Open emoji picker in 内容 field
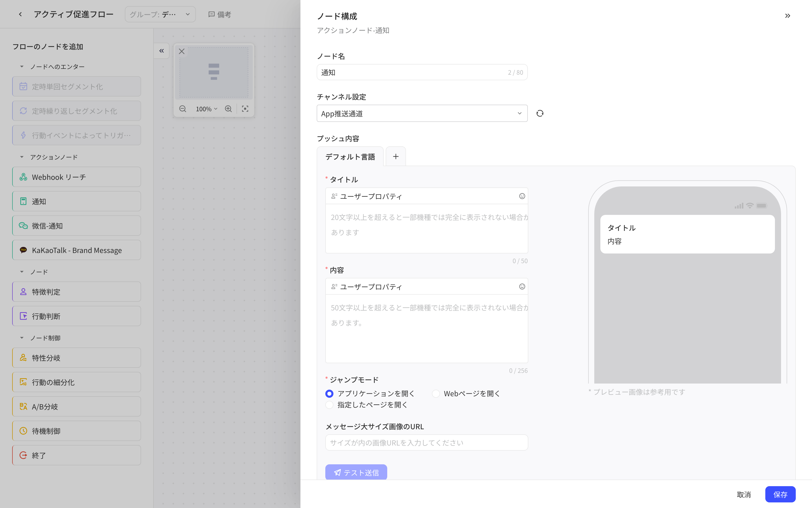Viewport: 812px width, 508px height. [x=522, y=287]
